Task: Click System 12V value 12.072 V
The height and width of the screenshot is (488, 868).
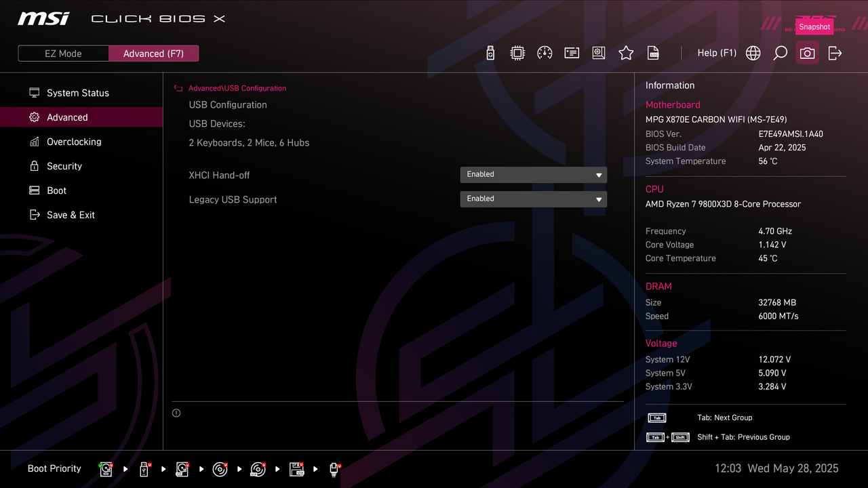Action: pyautogui.click(x=774, y=359)
